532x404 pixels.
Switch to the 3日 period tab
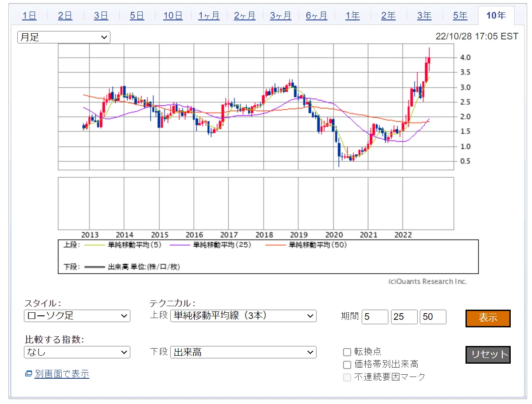click(101, 16)
